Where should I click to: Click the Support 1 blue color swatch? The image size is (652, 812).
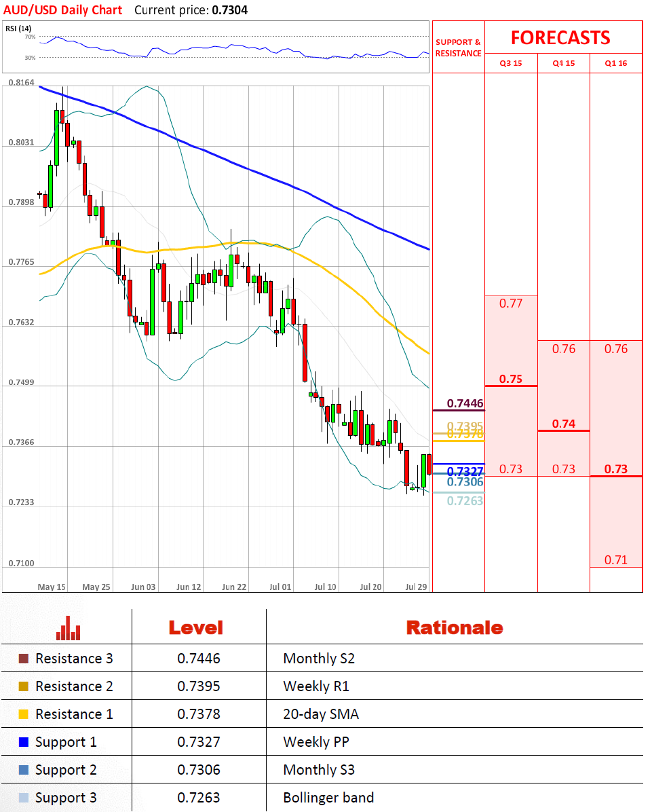point(23,742)
